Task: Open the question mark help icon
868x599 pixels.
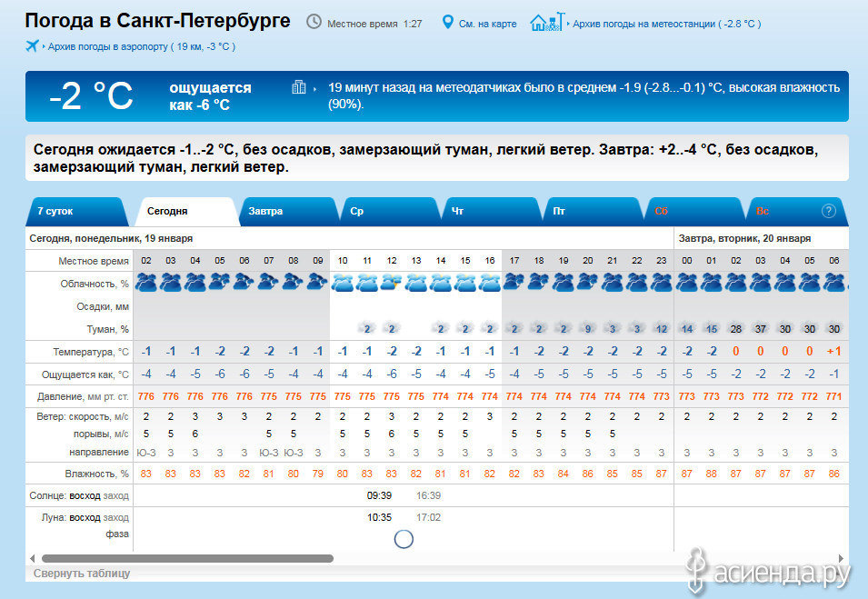Action: coord(828,211)
